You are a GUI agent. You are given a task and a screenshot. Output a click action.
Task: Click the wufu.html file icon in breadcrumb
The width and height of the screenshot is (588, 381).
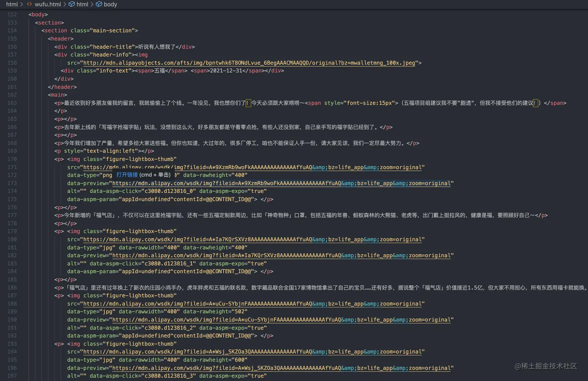29,4
